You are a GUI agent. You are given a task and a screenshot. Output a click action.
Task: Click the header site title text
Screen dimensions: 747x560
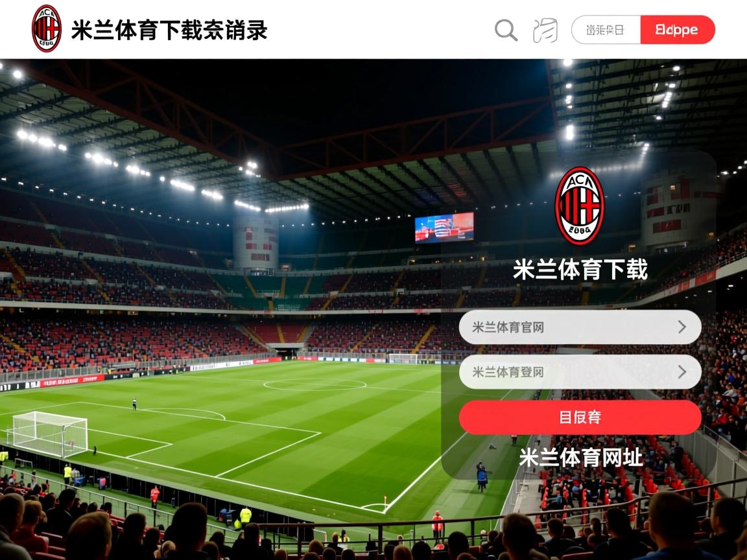click(x=169, y=30)
